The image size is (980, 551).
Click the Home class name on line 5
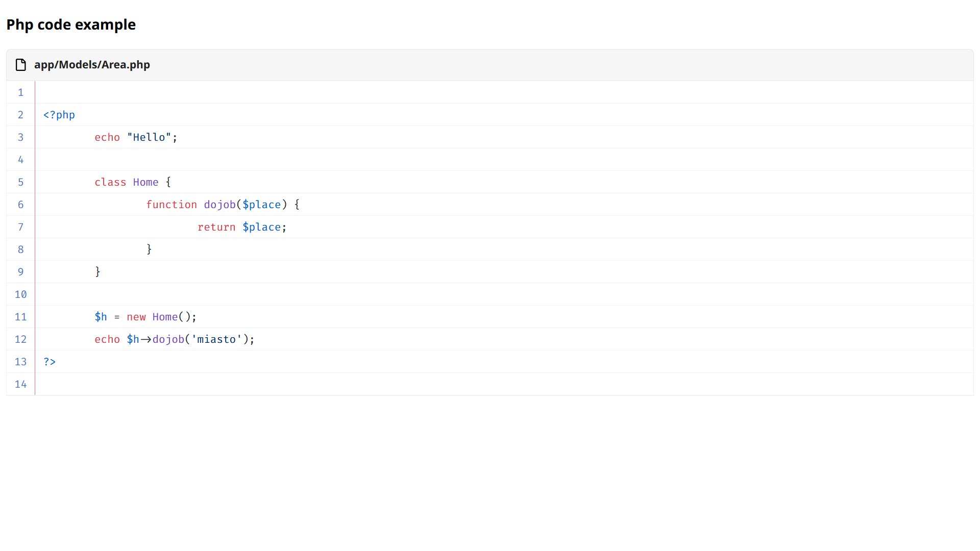click(145, 182)
